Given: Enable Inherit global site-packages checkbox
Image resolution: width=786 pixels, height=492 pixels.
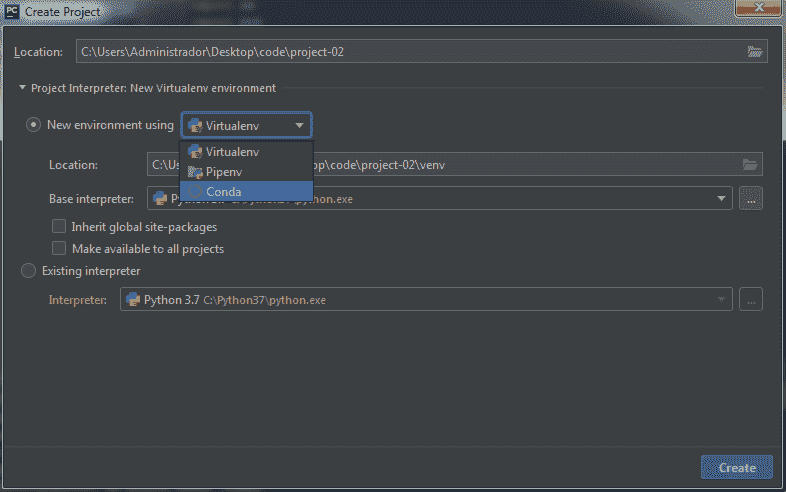Looking at the screenshot, I should pos(59,227).
